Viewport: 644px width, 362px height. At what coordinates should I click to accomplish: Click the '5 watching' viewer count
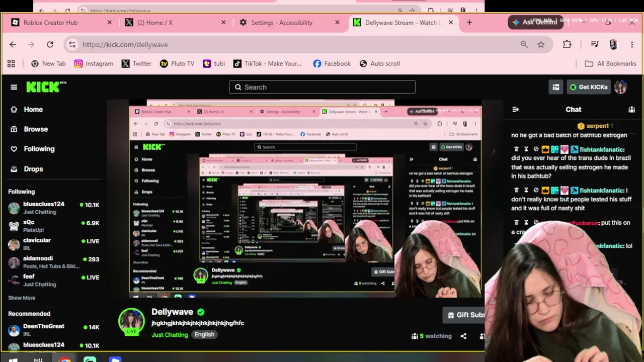click(x=432, y=336)
